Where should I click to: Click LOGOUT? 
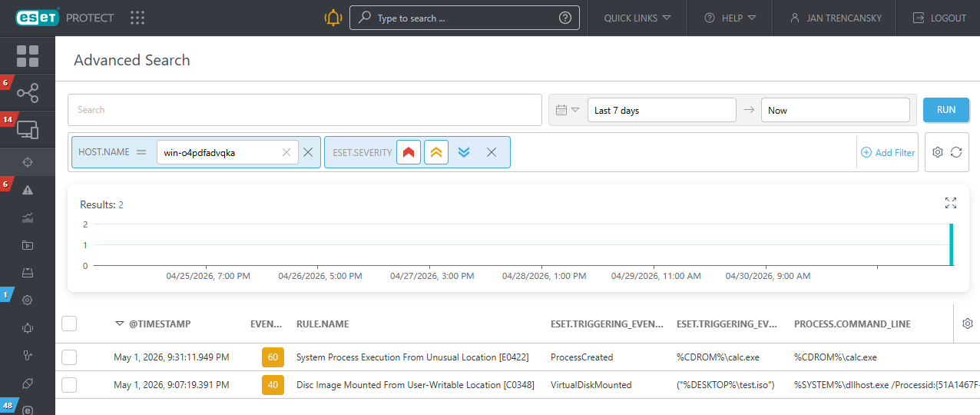click(939, 18)
